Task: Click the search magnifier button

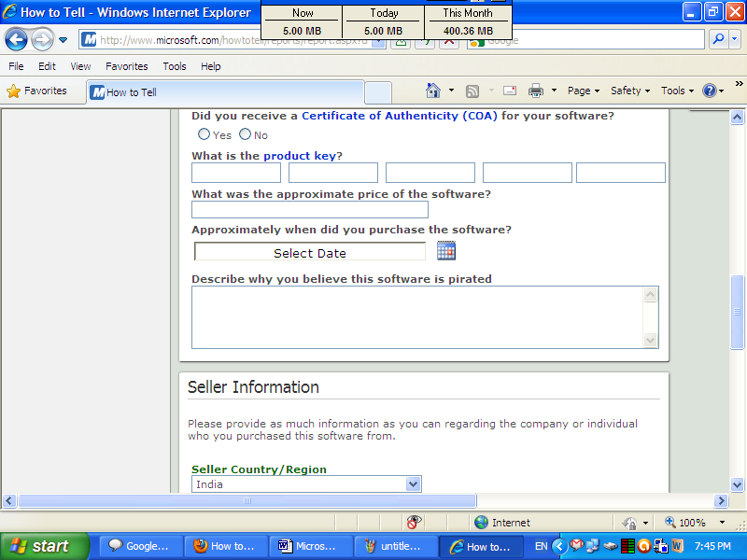Action: tap(718, 39)
